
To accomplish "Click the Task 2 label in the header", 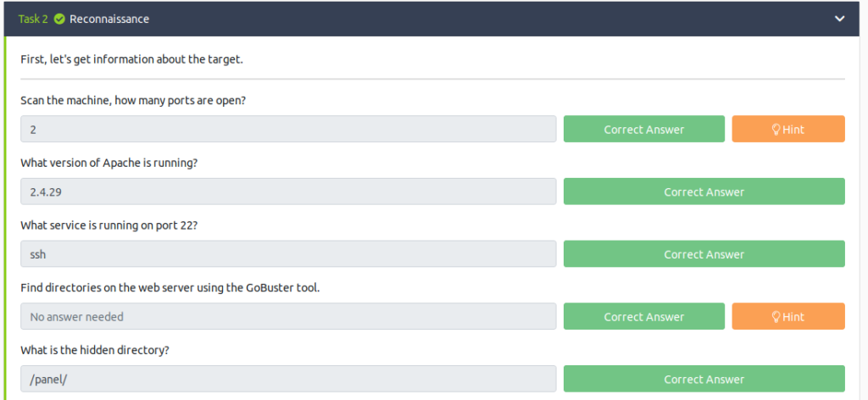I will (33, 19).
